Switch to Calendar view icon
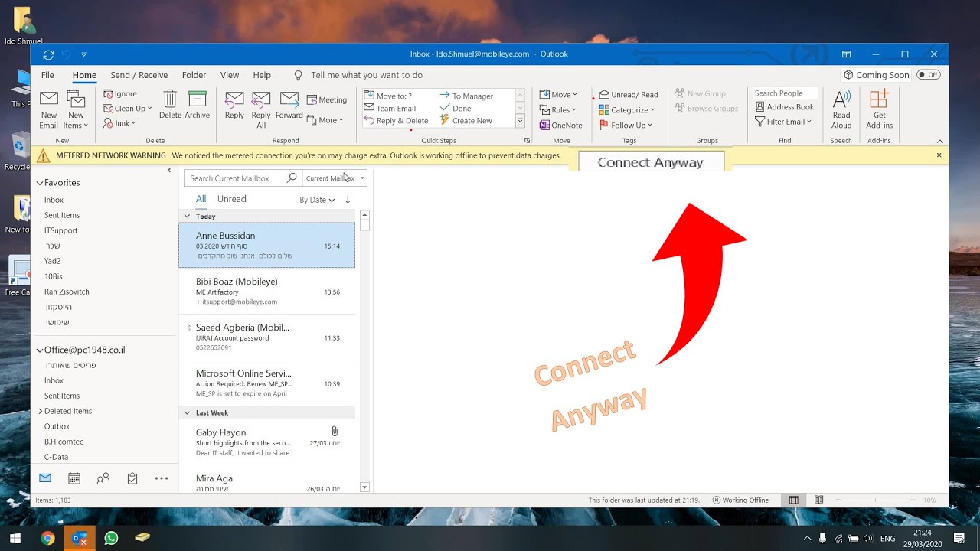Screen dimensions: 980x551 [74, 478]
